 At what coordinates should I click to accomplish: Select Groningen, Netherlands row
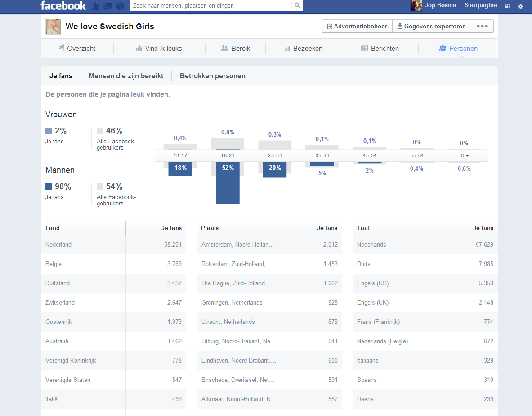pyautogui.click(x=269, y=302)
